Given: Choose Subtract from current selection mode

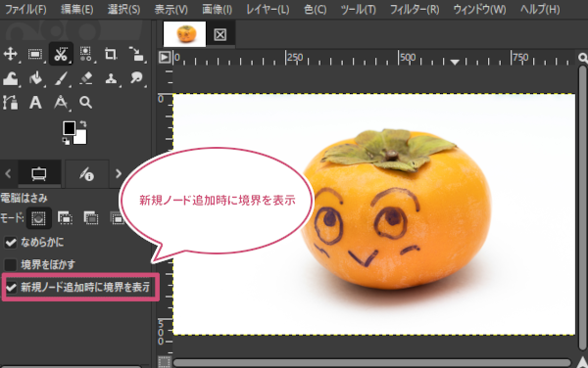Looking at the screenshot, I should (91, 218).
